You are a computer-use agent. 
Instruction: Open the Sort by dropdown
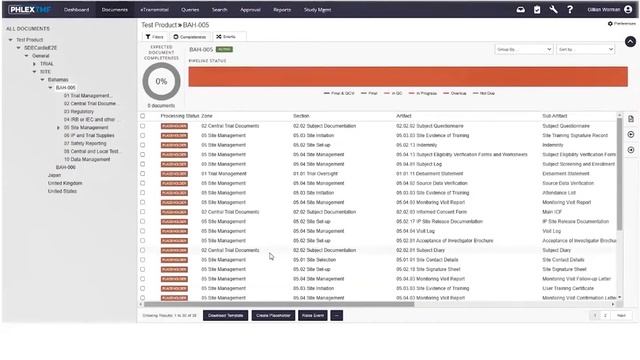click(585, 49)
